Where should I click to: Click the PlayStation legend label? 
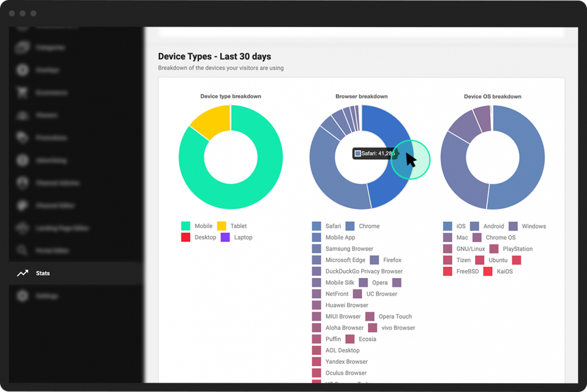coord(518,249)
